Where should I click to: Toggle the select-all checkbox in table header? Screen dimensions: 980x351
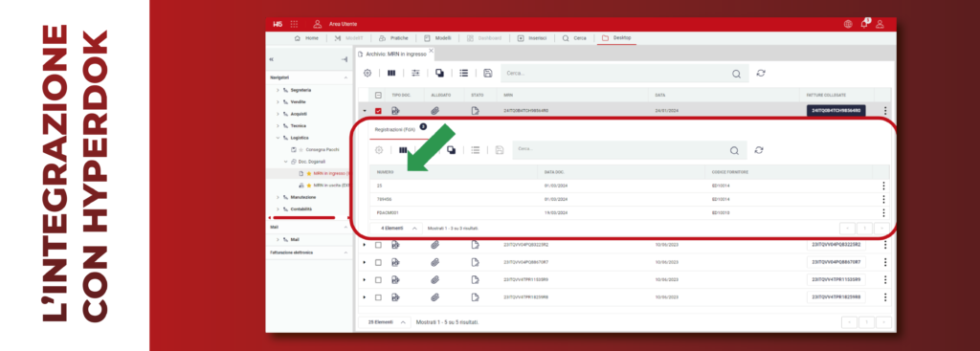[378, 95]
